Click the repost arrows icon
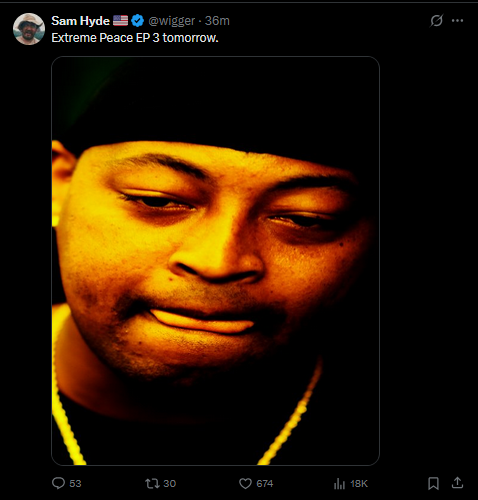Image resolution: width=478 pixels, height=500 pixels. pyautogui.click(x=152, y=484)
